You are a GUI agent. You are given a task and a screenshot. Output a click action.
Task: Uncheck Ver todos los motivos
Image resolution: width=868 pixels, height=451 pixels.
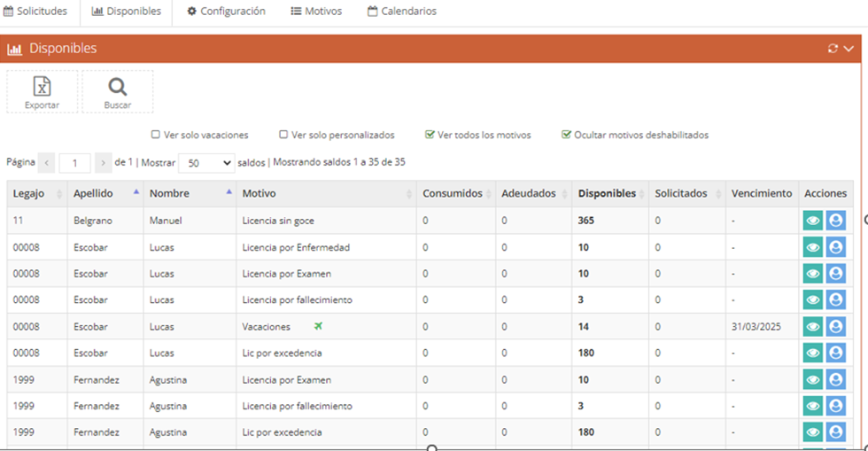tap(430, 135)
